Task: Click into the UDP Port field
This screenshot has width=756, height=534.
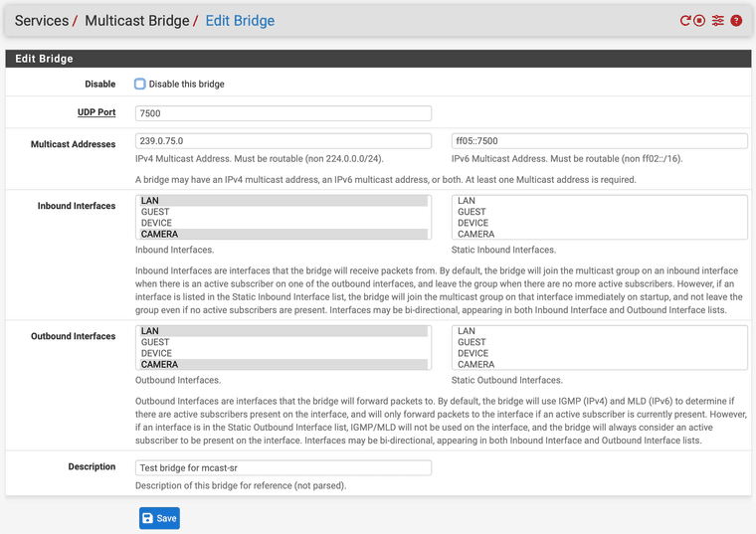Action: coord(283,113)
